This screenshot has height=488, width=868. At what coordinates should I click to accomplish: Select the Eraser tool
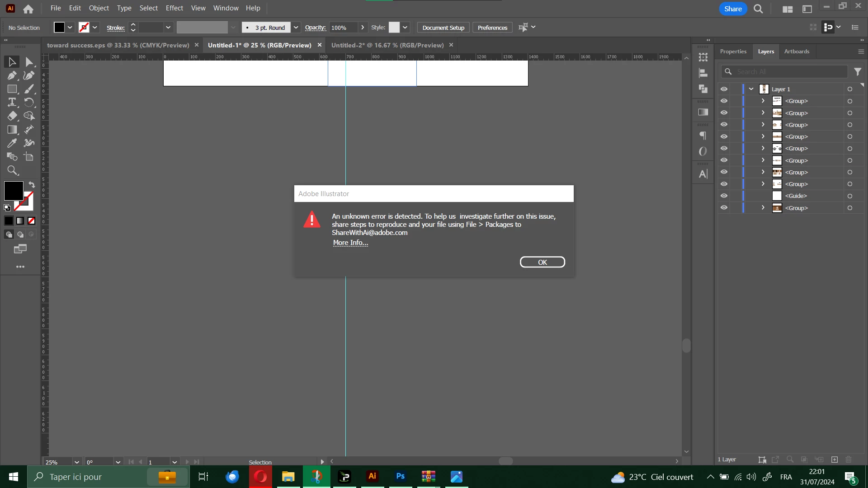click(12, 116)
